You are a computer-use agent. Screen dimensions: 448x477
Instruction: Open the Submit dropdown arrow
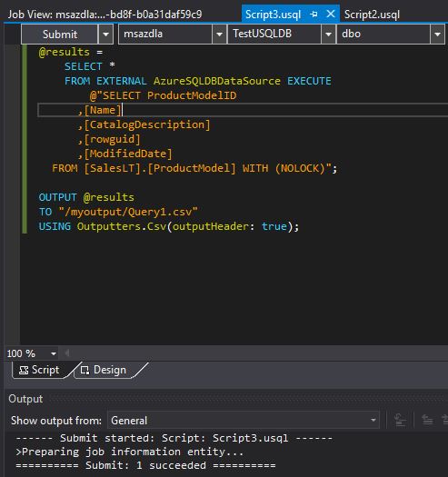pyautogui.click(x=105, y=35)
